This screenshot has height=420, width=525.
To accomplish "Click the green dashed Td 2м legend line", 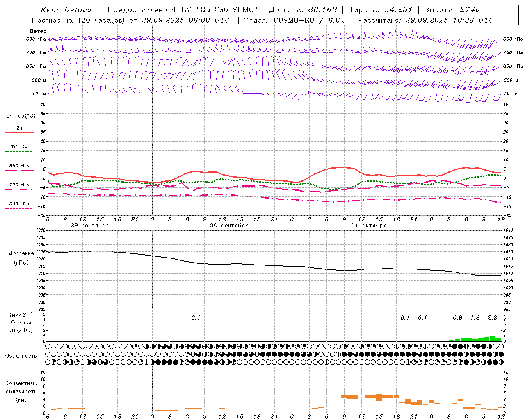I will pyautogui.click(x=19, y=151).
